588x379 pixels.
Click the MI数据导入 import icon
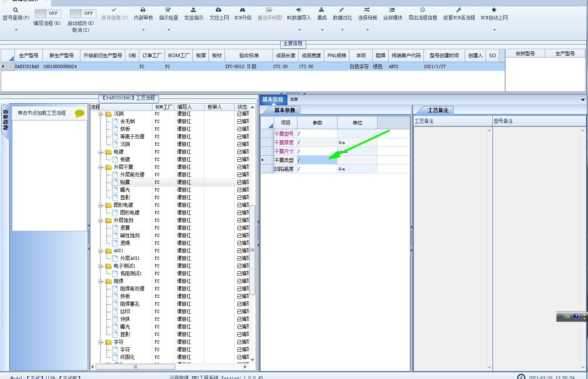click(299, 10)
